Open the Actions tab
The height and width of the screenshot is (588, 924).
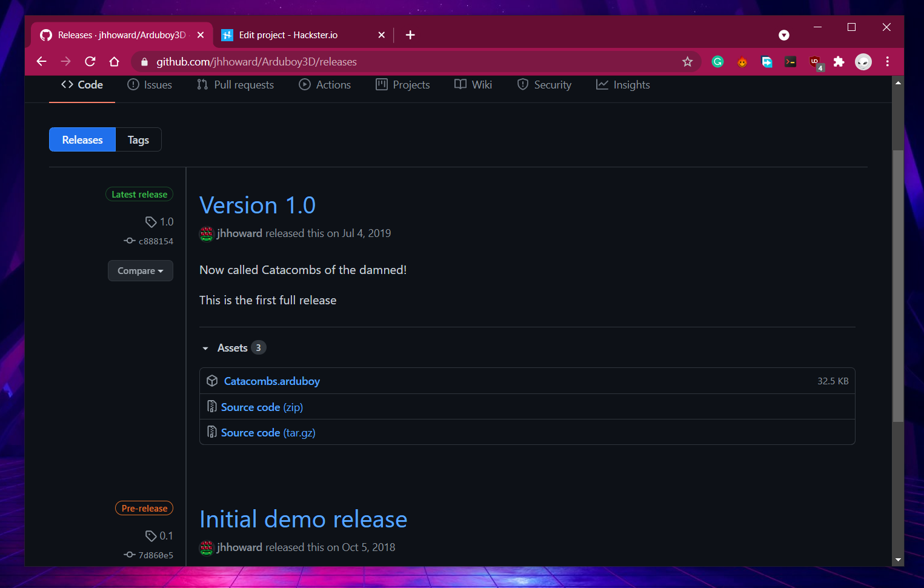(x=325, y=85)
